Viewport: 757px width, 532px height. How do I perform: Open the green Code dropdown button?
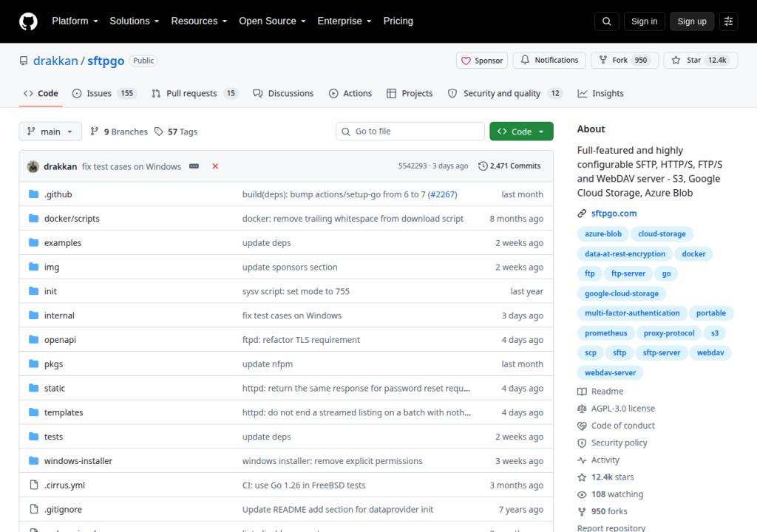[x=521, y=132]
